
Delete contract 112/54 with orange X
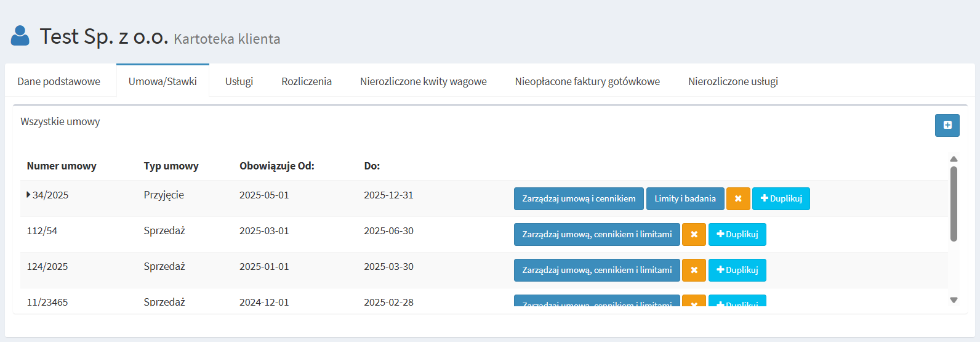pyautogui.click(x=694, y=234)
